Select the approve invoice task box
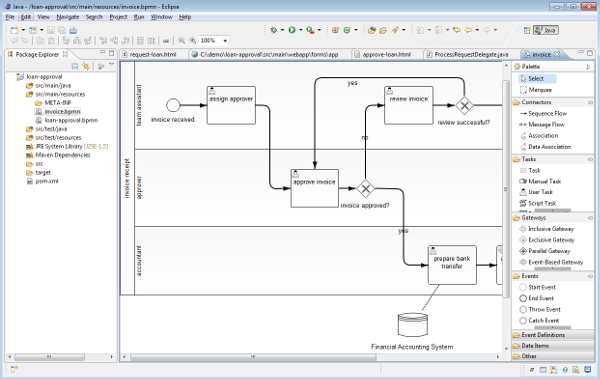Screen dimensions: 600x379 point(315,188)
